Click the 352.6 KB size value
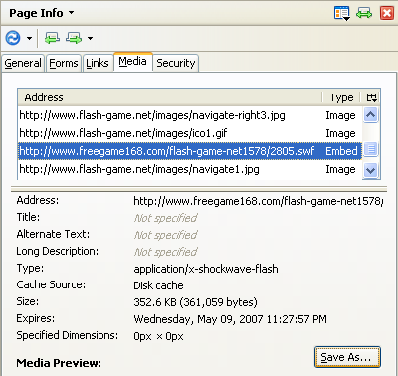 (195, 302)
